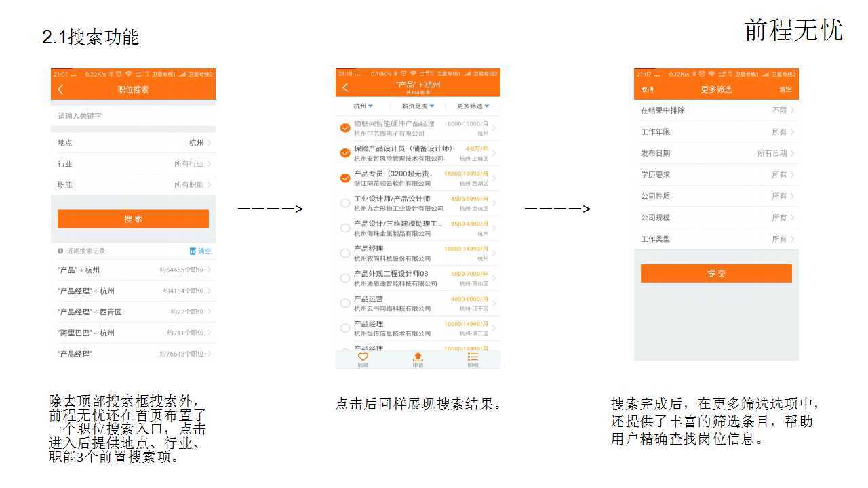
Task: Select recent search "产品经理" with 约76613个职位
Action: pos(133,354)
